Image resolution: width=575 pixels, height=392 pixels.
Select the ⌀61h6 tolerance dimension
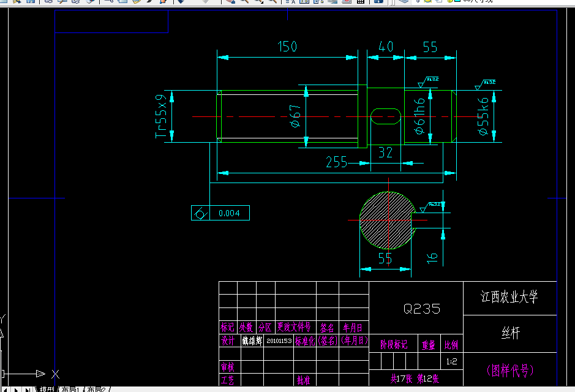419,116
